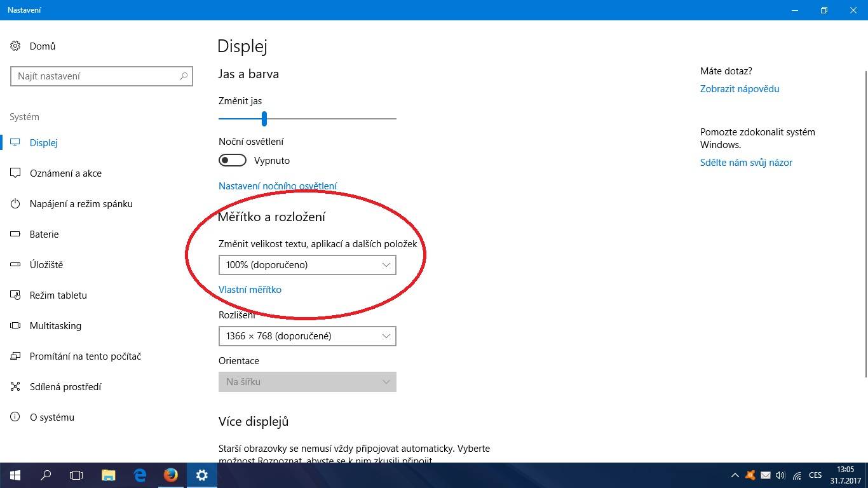The width and height of the screenshot is (868, 488).
Task: Open Nastavení nočního osvětlení link
Action: point(278,186)
